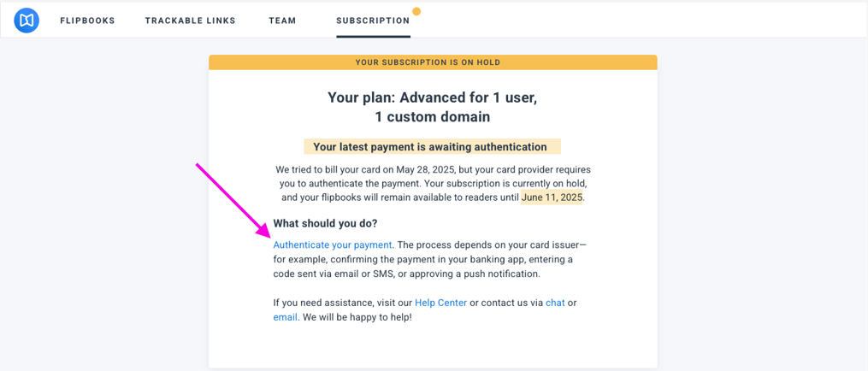The width and height of the screenshot is (868, 371).
Task: Click the magenta arrow annotation
Action: (233, 200)
